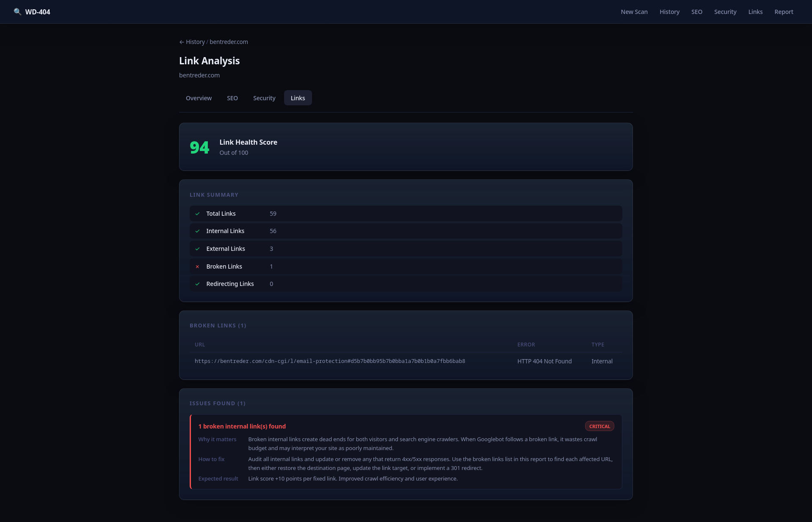Click the Link Analysis page title
The width and height of the screenshot is (812, 522).
pos(209,61)
